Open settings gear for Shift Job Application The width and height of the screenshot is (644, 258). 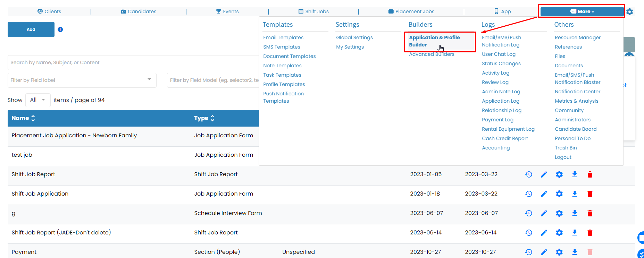tap(559, 194)
